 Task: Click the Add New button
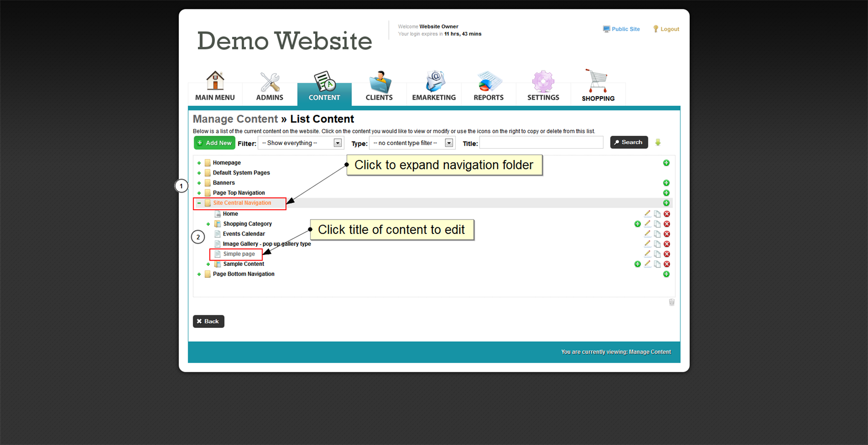[x=214, y=143]
